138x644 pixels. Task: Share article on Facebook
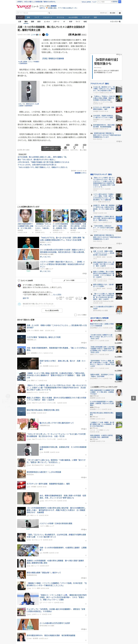(47, 35)
